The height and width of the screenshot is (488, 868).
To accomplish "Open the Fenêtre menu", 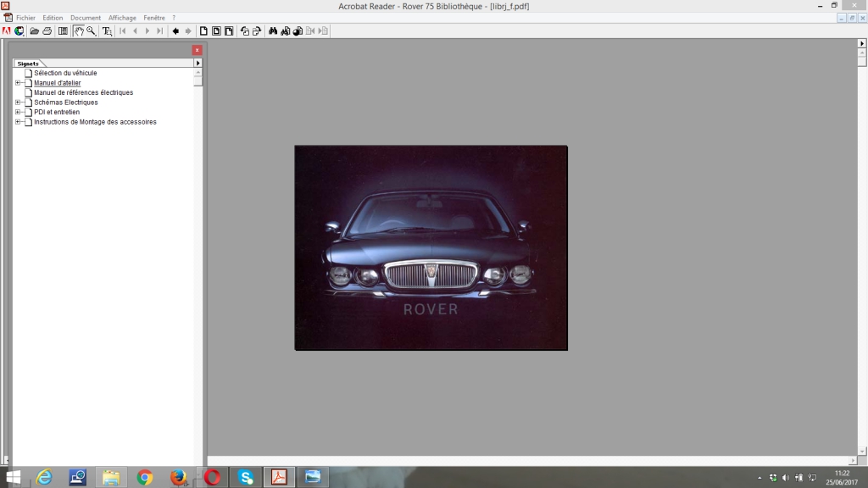I will point(154,18).
